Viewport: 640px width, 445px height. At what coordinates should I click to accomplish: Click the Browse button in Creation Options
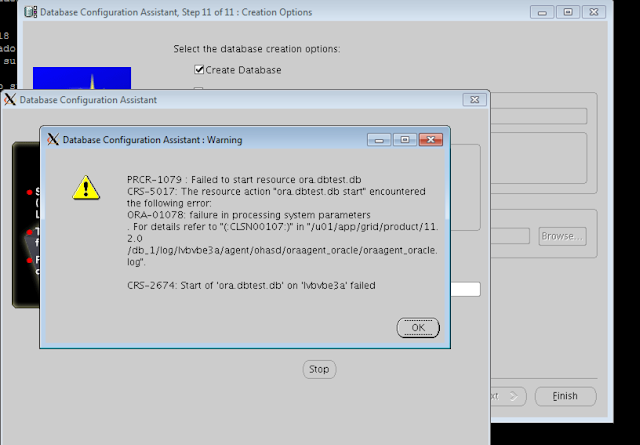click(562, 236)
